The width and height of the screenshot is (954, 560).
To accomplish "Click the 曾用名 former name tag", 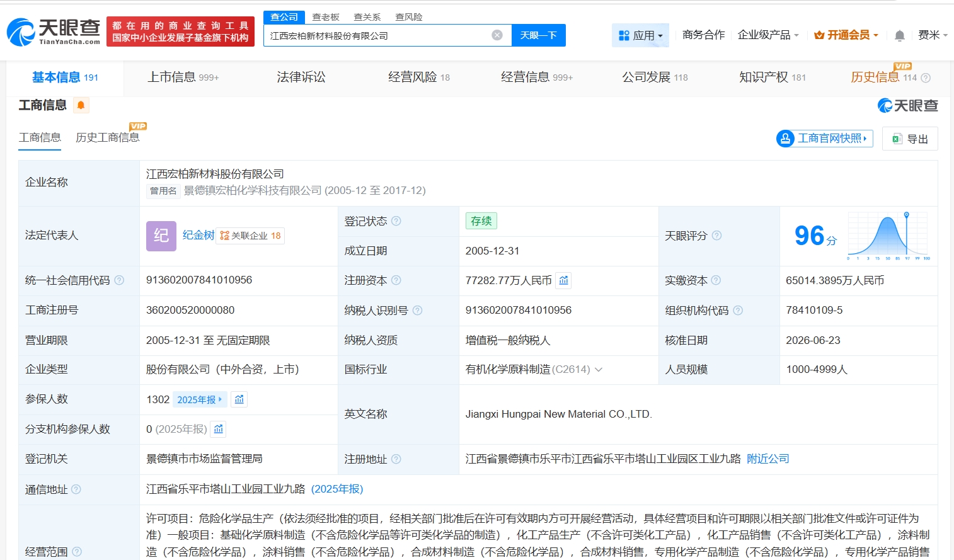I will pyautogui.click(x=163, y=191).
